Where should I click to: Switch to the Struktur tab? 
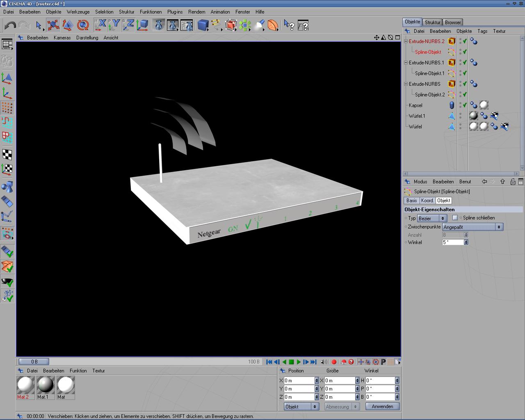[x=432, y=22]
